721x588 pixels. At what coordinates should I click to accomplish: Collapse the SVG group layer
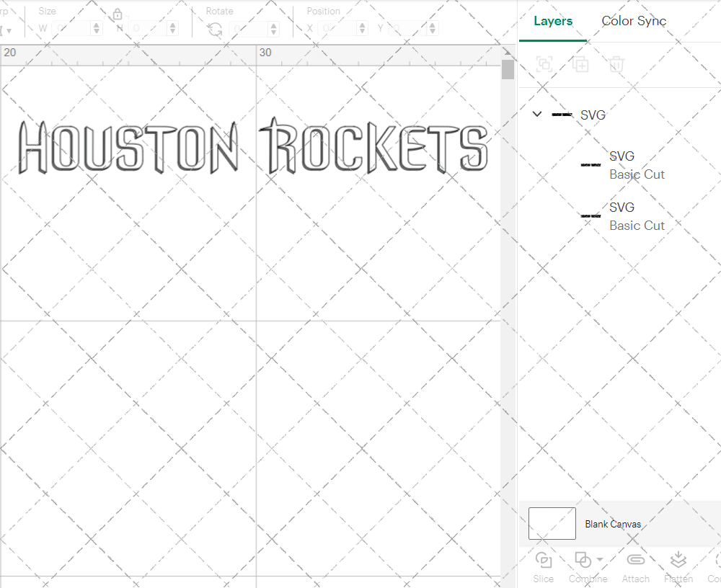(537, 114)
